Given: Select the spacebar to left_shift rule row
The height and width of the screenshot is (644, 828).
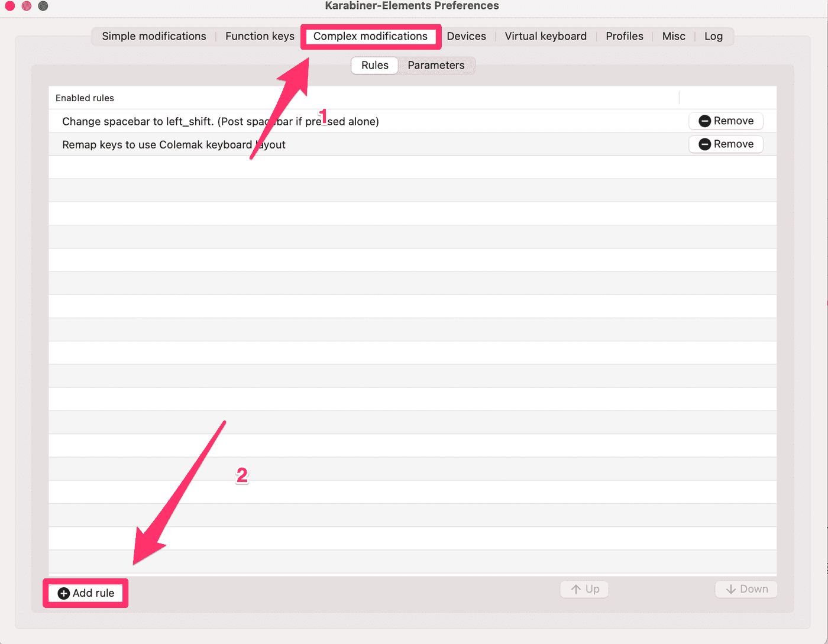Looking at the screenshot, I should click(220, 121).
